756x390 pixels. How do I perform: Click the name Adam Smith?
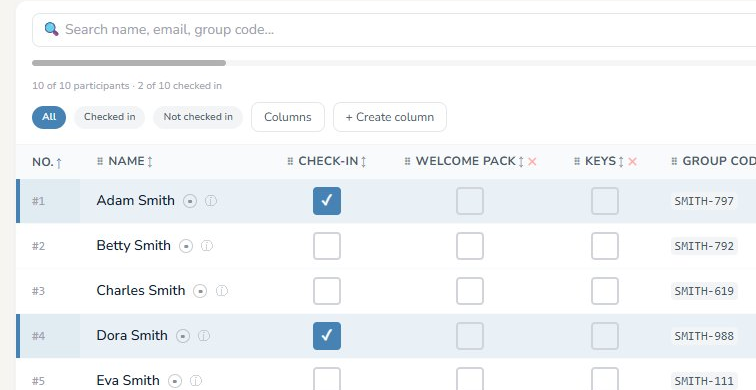point(135,201)
